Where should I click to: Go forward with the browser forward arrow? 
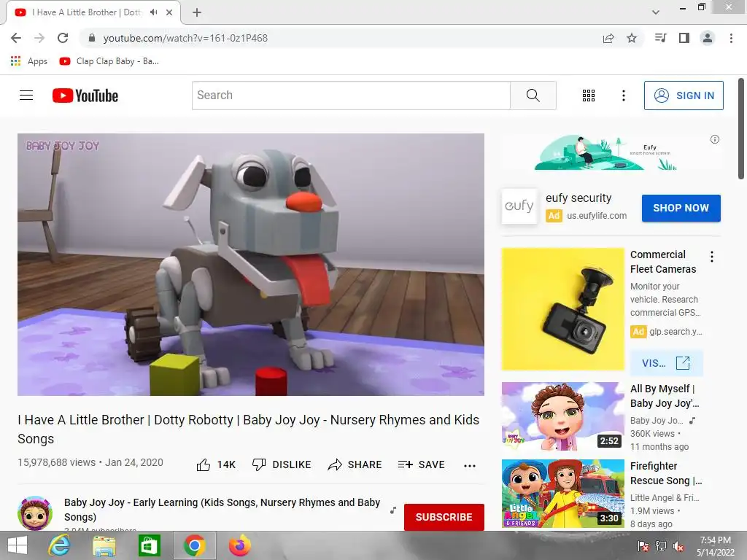coord(39,38)
